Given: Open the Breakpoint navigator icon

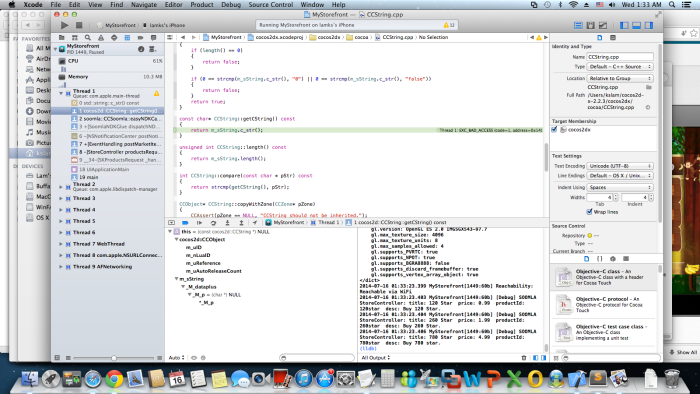Looking at the screenshot, I should [140, 37].
